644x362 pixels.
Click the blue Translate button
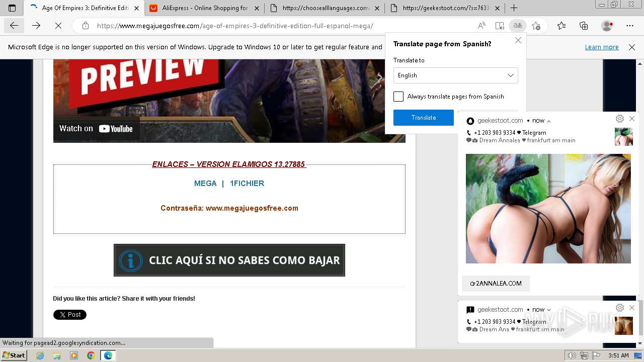pyautogui.click(x=424, y=118)
